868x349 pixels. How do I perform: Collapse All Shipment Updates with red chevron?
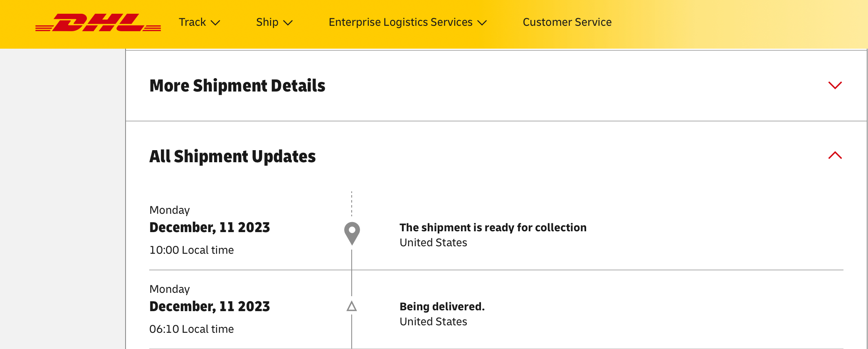835,155
